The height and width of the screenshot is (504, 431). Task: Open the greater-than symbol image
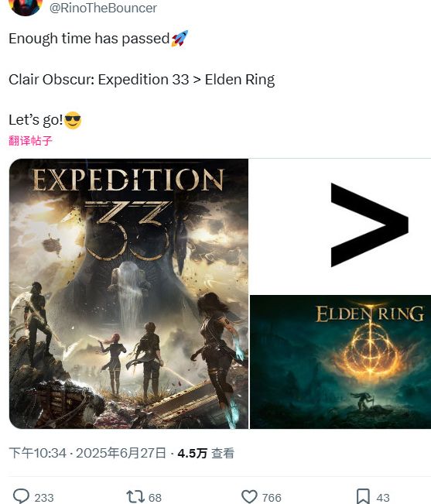(x=340, y=226)
